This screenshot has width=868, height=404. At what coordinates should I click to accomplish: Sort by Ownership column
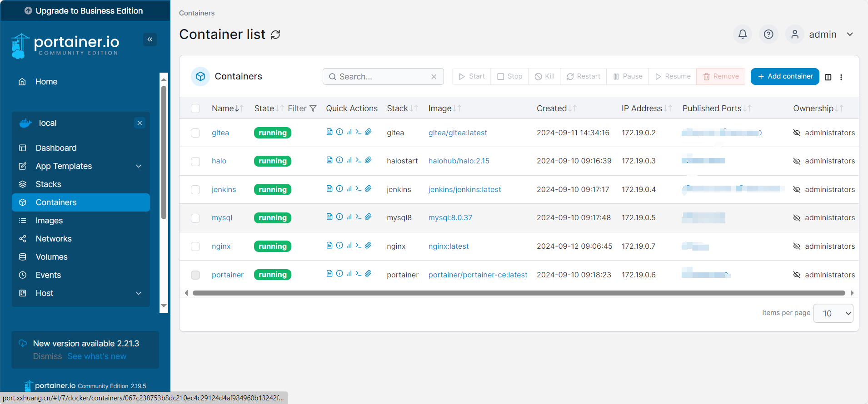(x=818, y=108)
